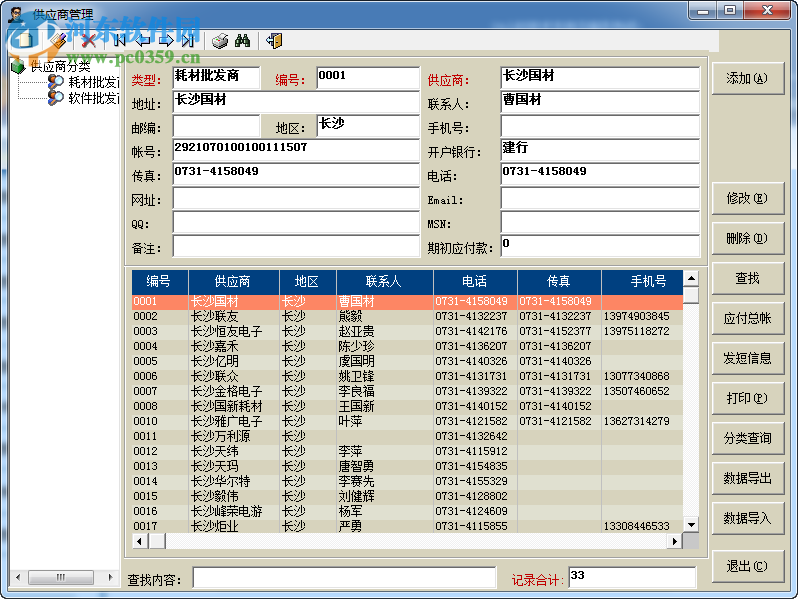Click the empty 网址 input field
The width and height of the screenshot is (798, 599).
click(x=296, y=198)
